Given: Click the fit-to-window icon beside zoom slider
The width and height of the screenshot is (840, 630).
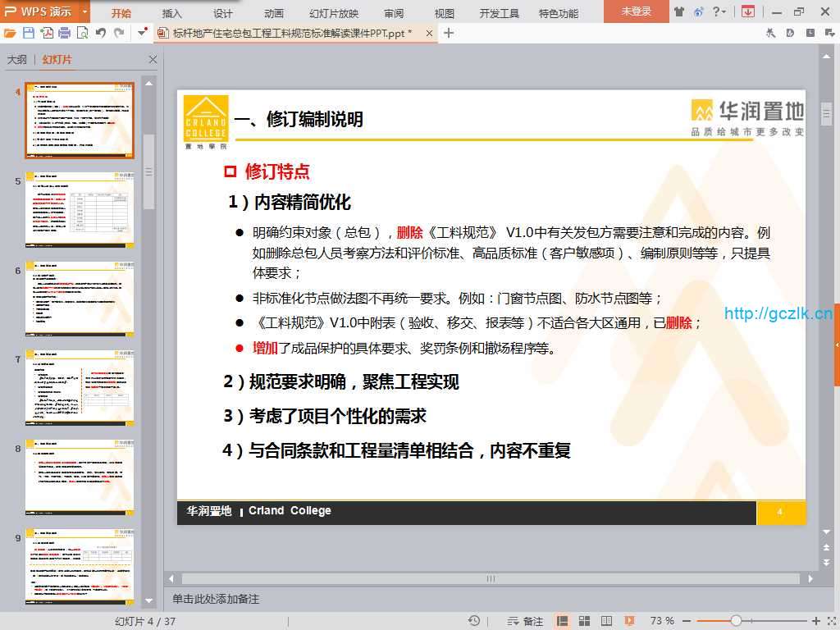Looking at the screenshot, I should [831, 621].
